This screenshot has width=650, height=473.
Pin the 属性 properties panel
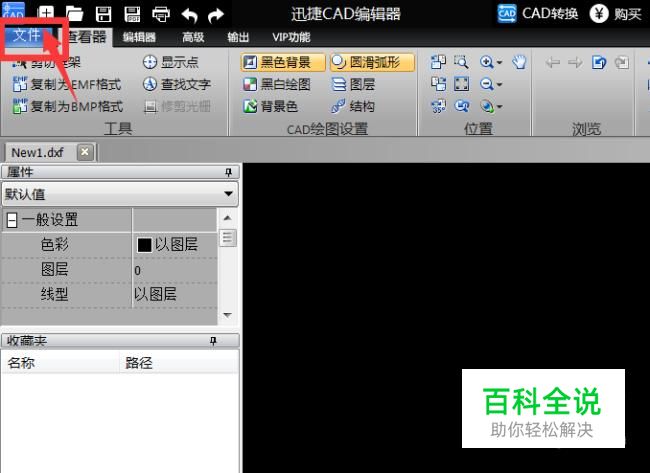(228, 172)
